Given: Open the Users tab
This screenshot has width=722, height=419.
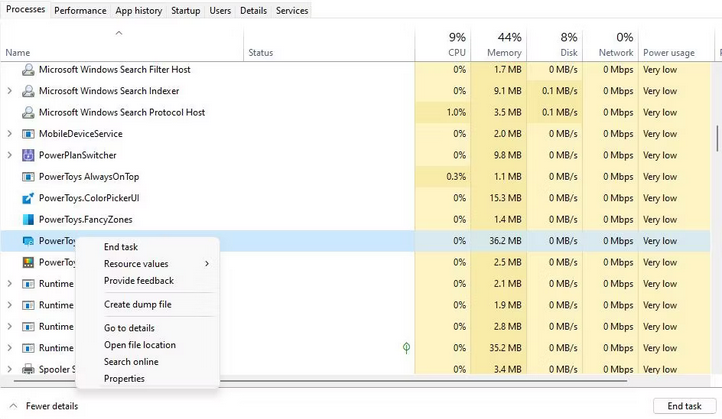Looking at the screenshot, I should (220, 11).
